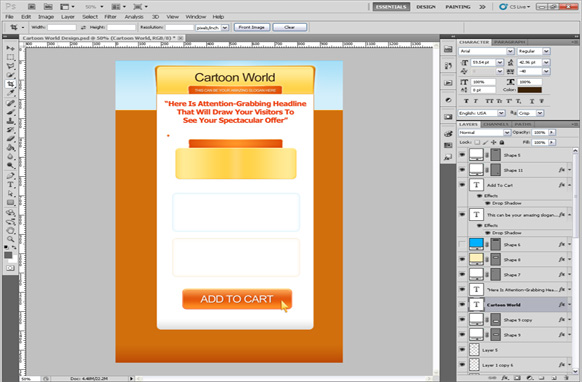Toggle lock transparent pixels

[477, 142]
